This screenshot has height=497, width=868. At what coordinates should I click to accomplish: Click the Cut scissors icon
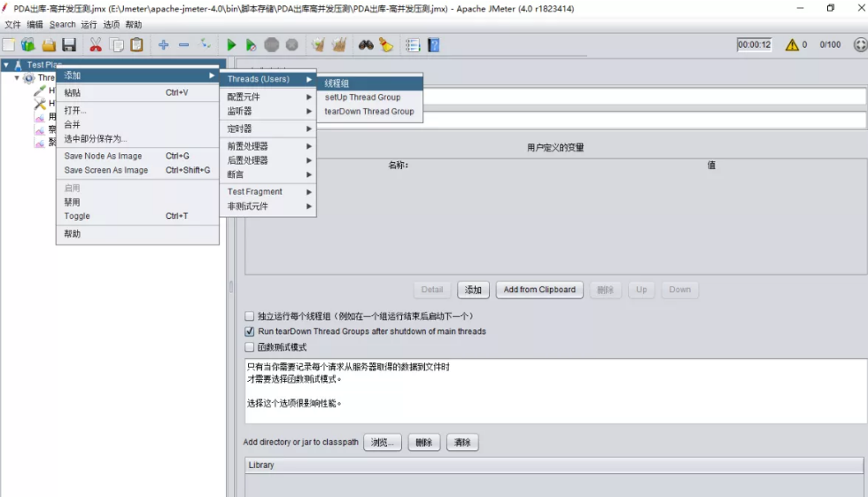(x=96, y=45)
